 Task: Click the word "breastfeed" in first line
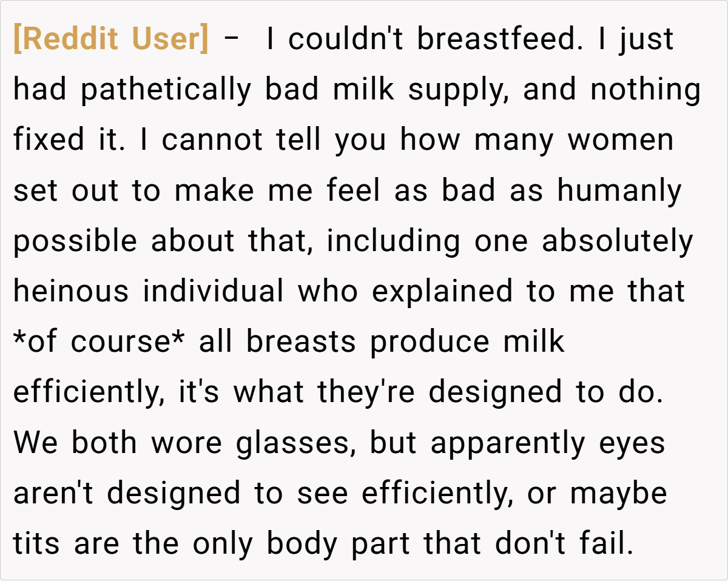pyautogui.click(x=495, y=39)
